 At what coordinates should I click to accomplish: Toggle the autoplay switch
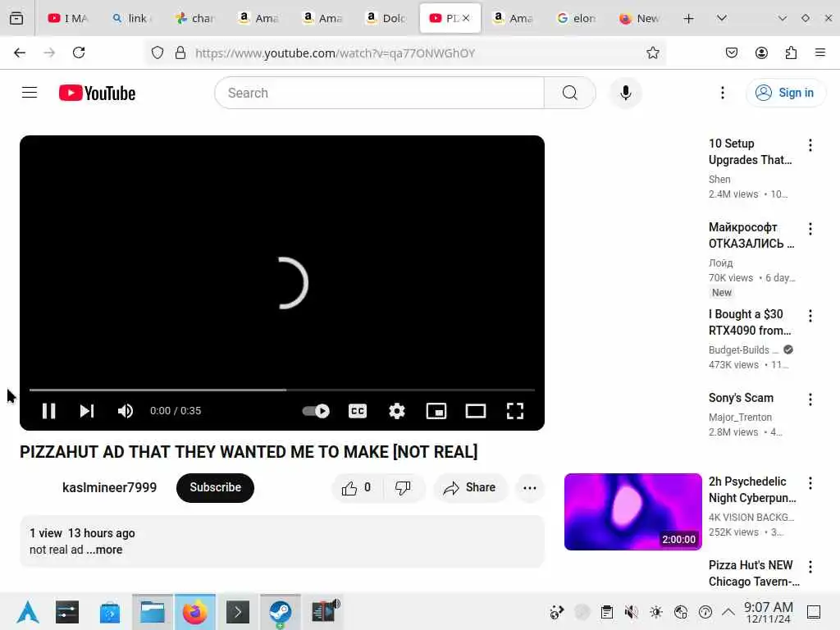pyautogui.click(x=316, y=411)
